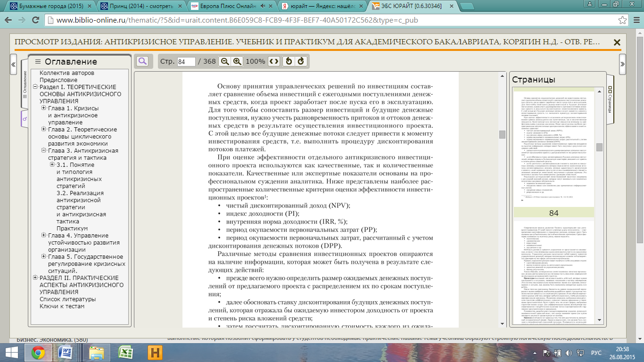Select the vertical Страницы side tab

pos(610,99)
